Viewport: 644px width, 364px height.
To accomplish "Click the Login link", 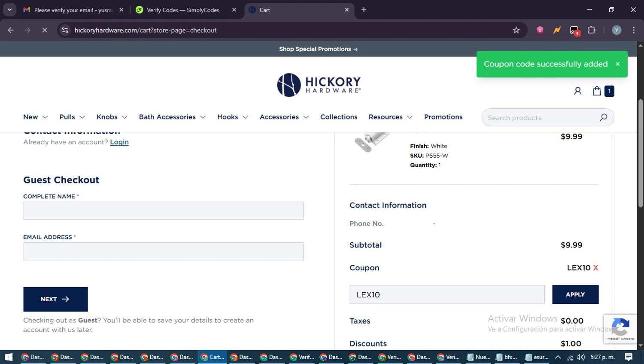I will click(119, 142).
